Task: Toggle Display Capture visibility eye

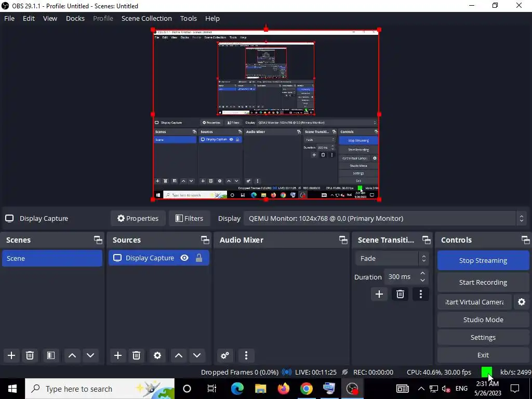Action: click(184, 258)
